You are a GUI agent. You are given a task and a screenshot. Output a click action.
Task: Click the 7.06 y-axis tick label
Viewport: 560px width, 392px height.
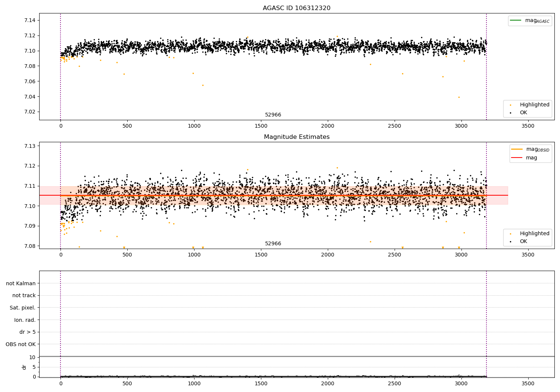click(x=29, y=81)
